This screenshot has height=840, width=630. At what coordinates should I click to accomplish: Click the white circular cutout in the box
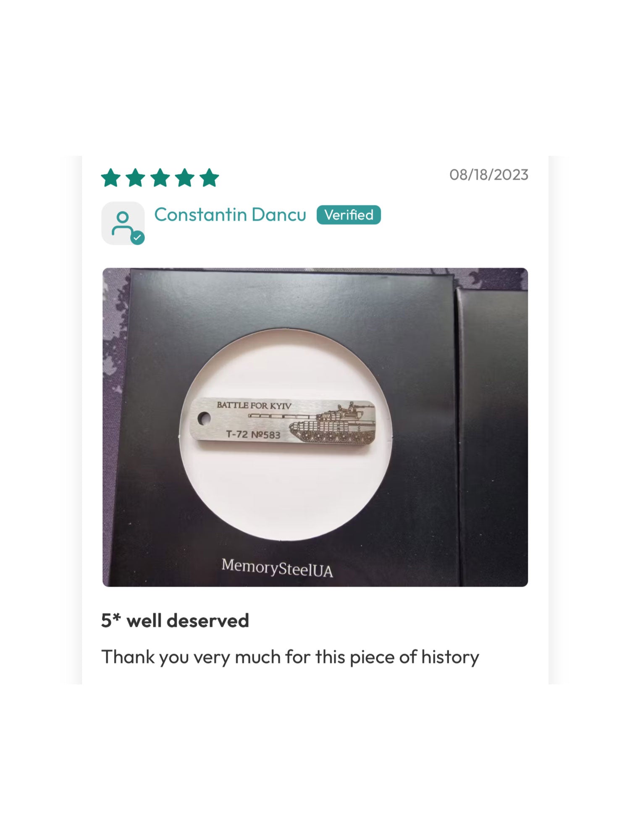(x=286, y=435)
